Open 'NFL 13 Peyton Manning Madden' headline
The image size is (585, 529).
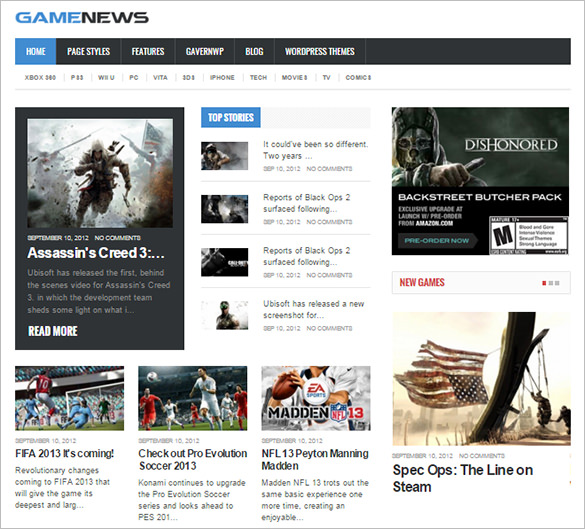click(315, 460)
